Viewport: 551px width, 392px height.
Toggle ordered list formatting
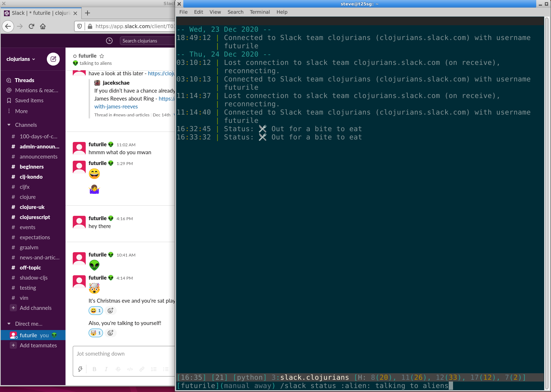(154, 369)
